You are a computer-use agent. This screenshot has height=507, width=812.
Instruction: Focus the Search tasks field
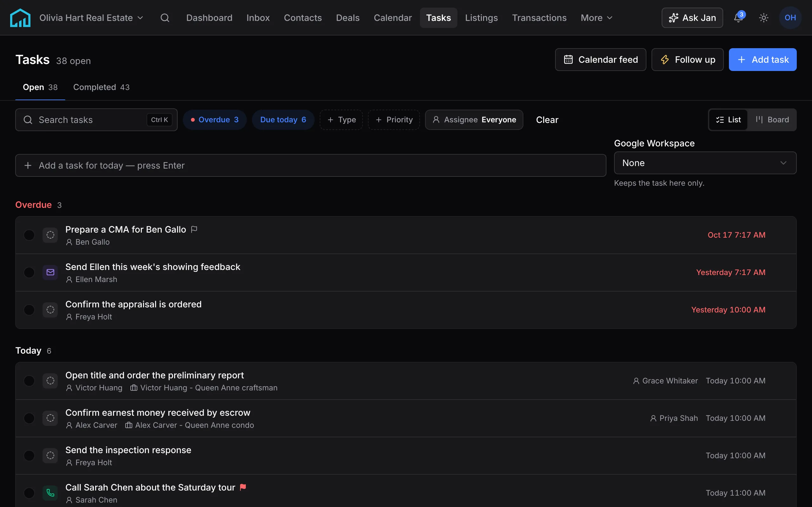click(x=96, y=120)
